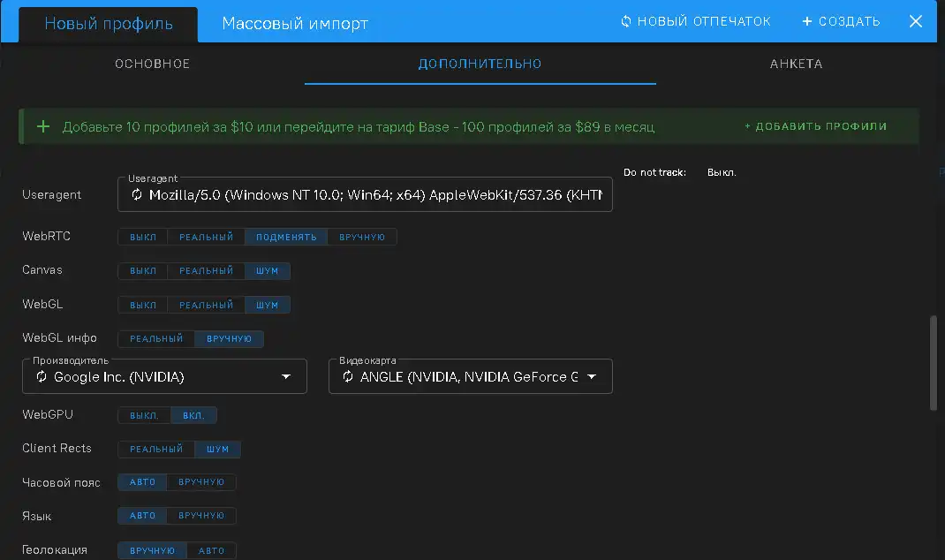Set Язык to АВТО
The height and width of the screenshot is (560, 945).
tap(142, 515)
